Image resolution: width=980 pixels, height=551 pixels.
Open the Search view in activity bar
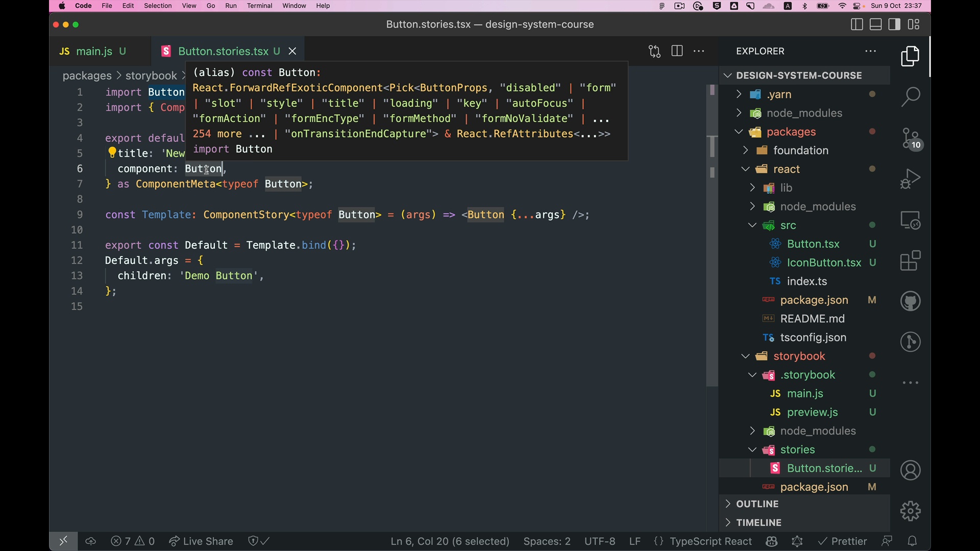point(911,96)
